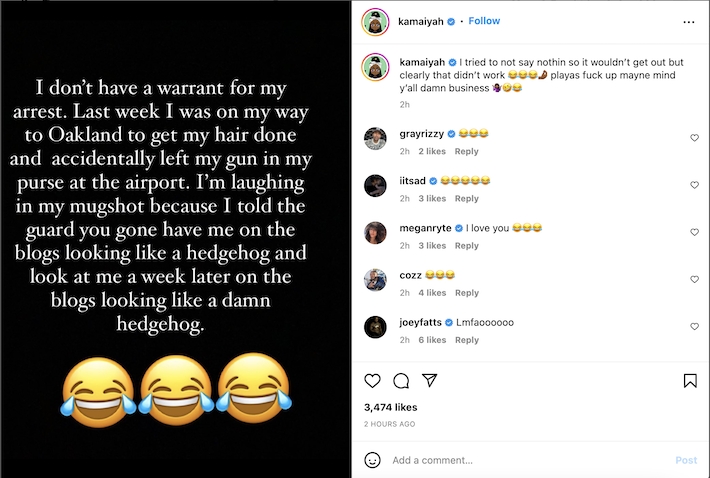Screen dimensions: 710x478
Task: Reply to grayrizzy's comment
Action: (466, 151)
